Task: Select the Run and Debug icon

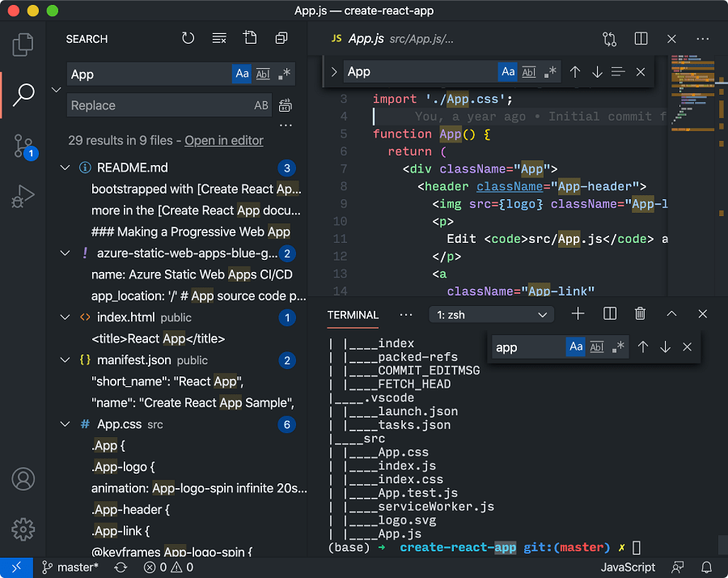Action: [x=23, y=194]
